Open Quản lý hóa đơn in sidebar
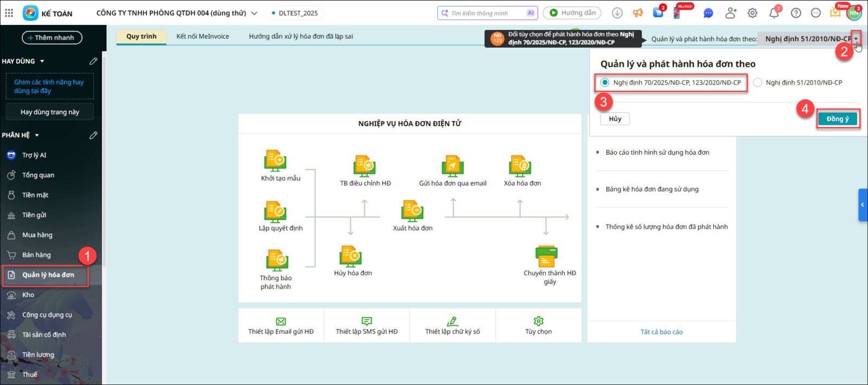The width and height of the screenshot is (868, 385). (x=48, y=275)
